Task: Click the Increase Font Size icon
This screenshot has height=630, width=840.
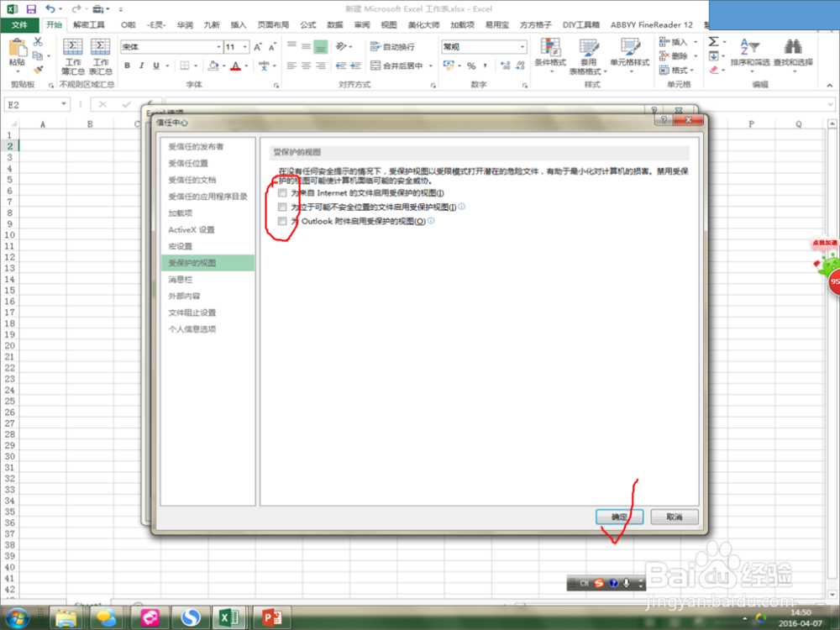Action: (258, 47)
